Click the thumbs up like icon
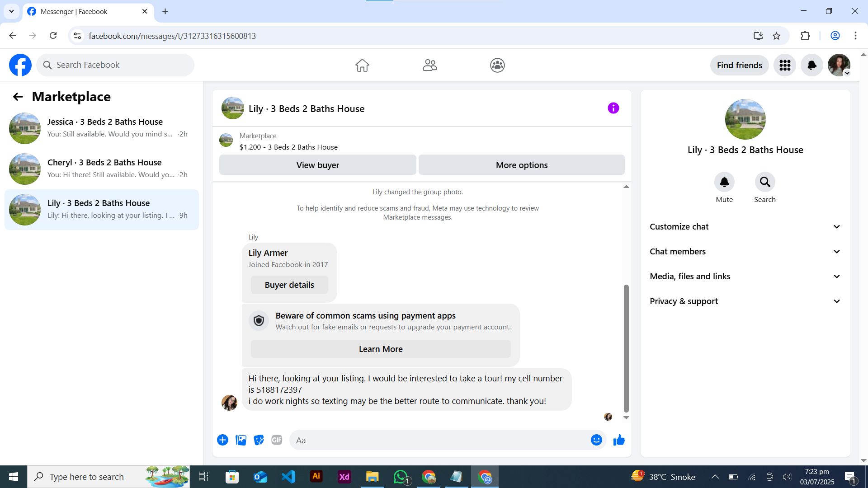Screen dimensions: 868x488 click(619, 440)
